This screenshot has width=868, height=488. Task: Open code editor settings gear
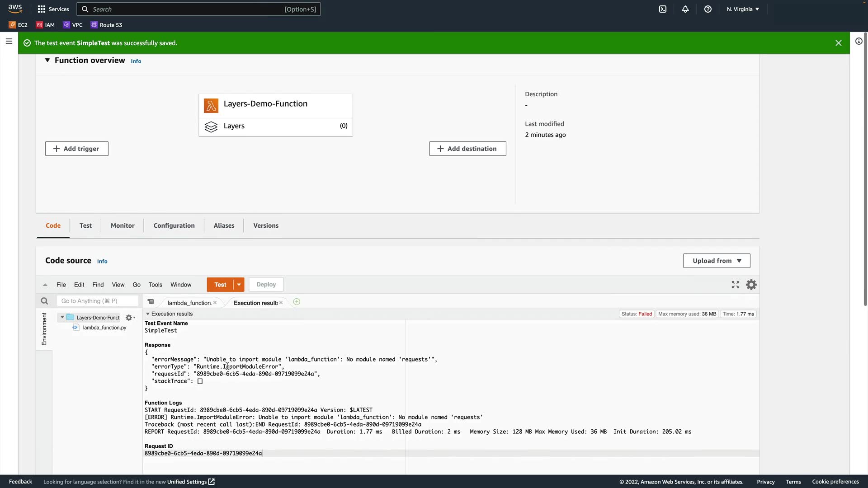(x=751, y=285)
